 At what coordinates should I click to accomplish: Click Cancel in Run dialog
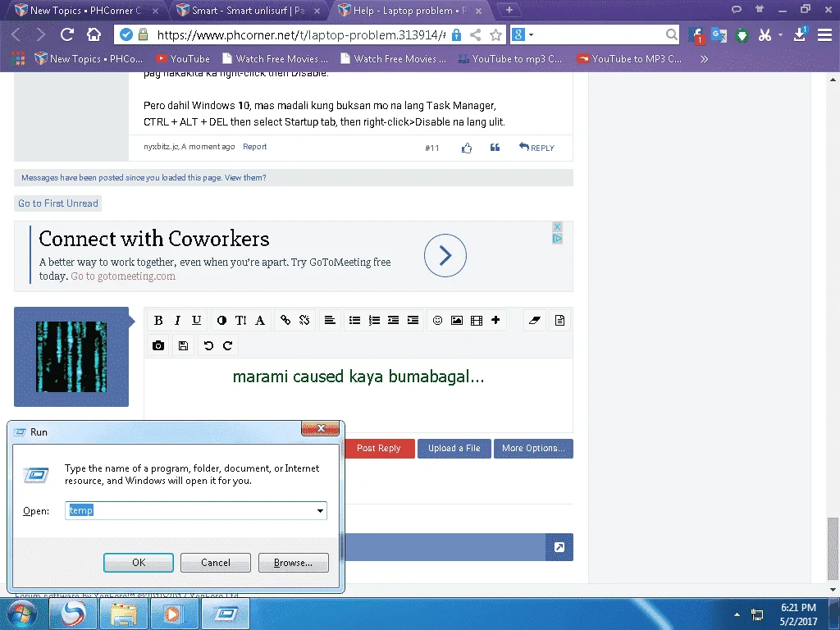216,563
